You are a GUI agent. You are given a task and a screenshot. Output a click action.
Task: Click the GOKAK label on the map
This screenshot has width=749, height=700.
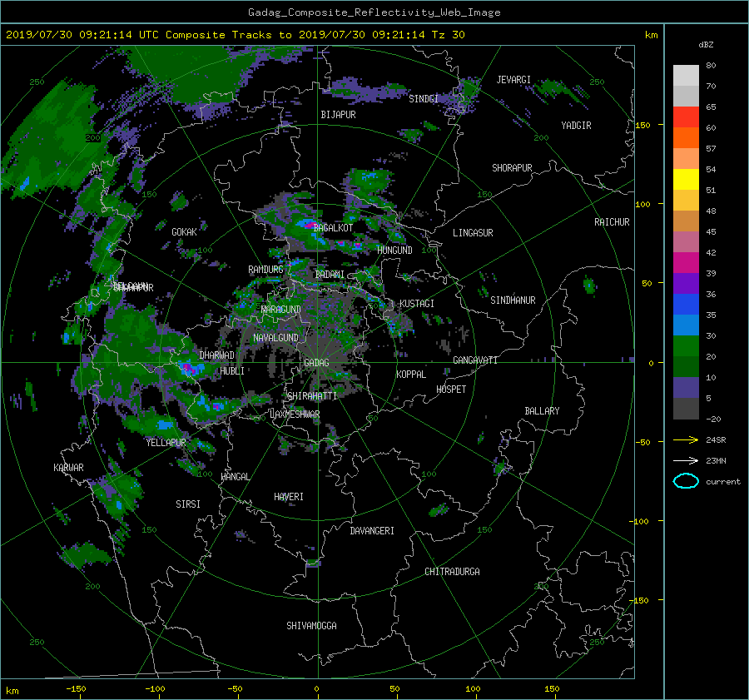click(x=185, y=231)
